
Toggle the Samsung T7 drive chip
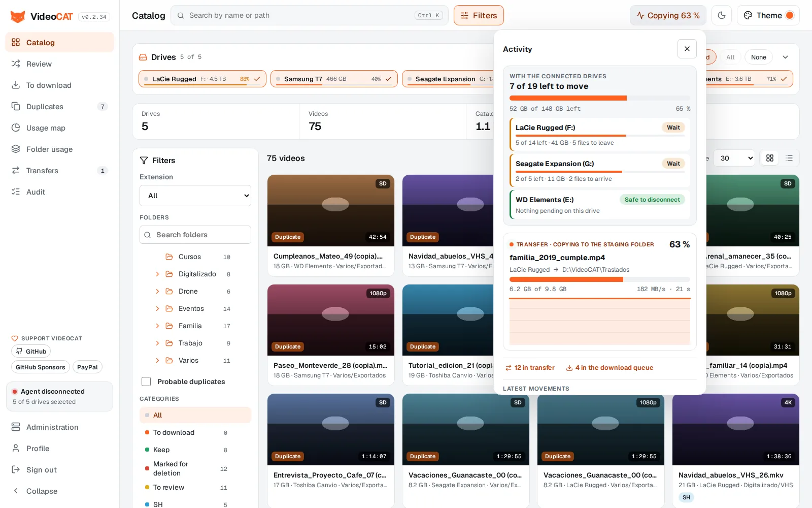click(334, 79)
